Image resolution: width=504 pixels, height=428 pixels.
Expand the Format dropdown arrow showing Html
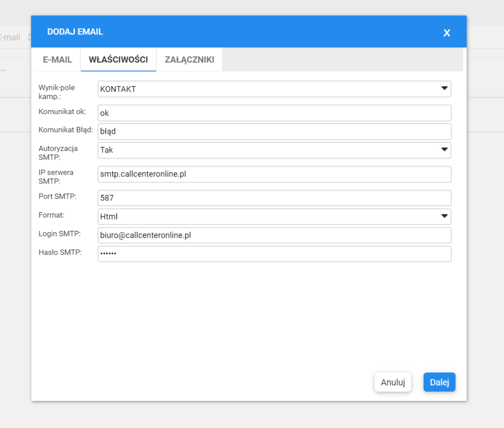444,216
